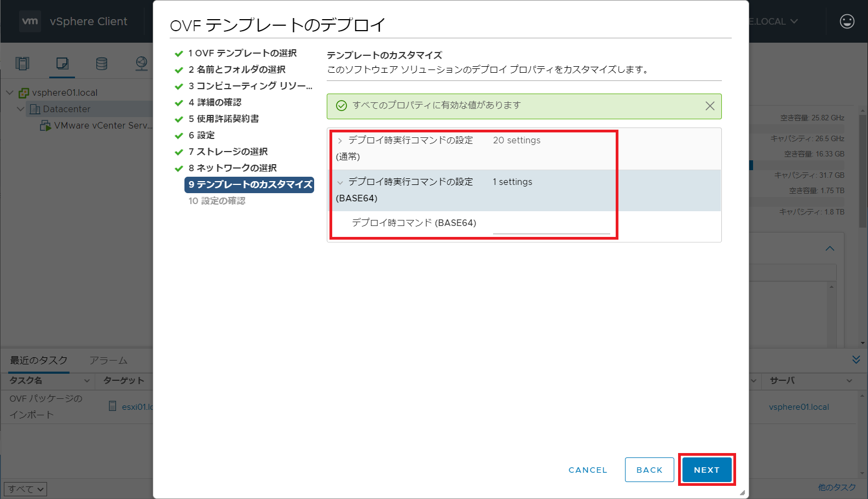Click the 20 settings label
This screenshot has width=868, height=499.
click(517, 140)
